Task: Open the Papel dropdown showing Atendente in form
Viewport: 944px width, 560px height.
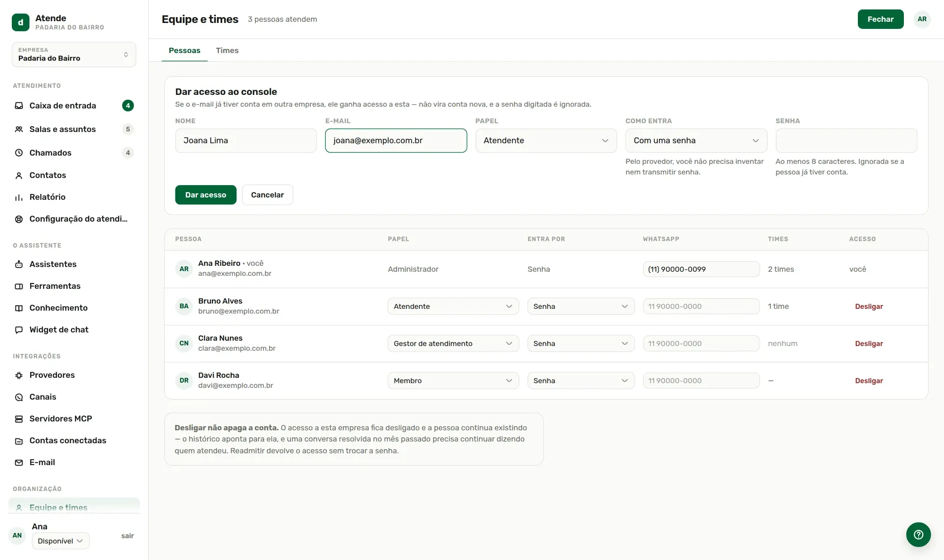Action: [x=546, y=140]
